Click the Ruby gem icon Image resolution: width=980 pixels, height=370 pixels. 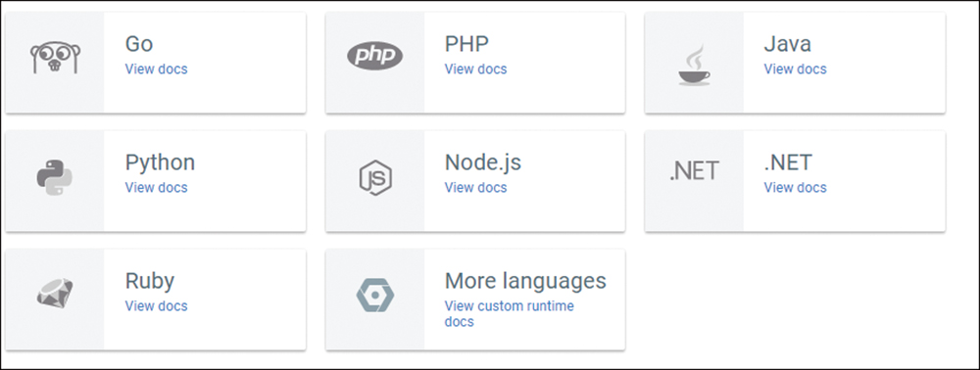(x=54, y=293)
